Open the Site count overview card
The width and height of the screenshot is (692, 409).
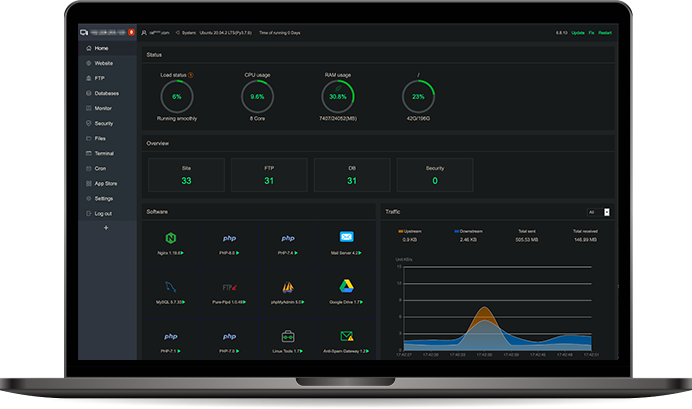coord(186,175)
